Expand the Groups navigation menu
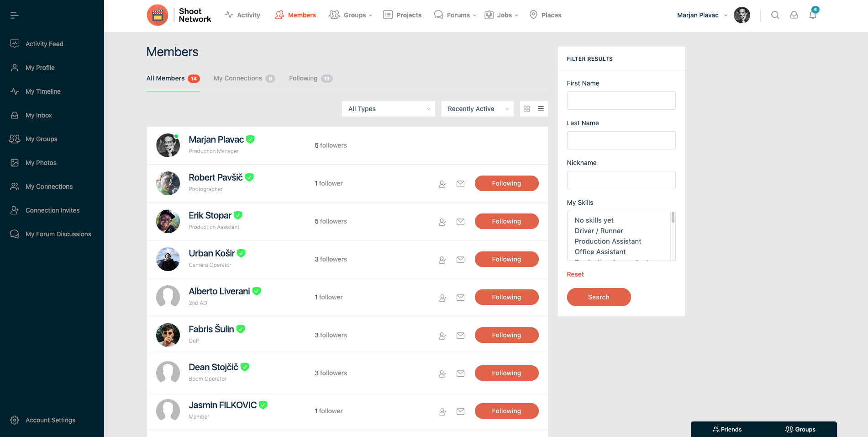 click(350, 15)
